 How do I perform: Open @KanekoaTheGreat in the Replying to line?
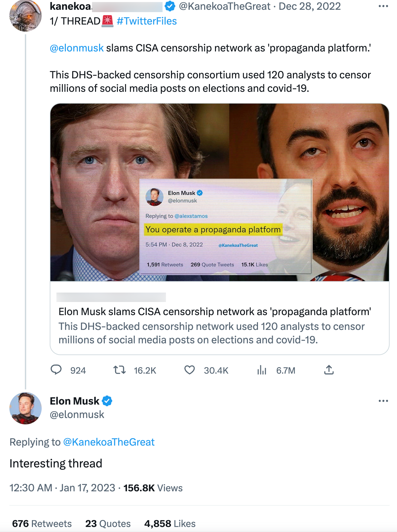coord(109,442)
